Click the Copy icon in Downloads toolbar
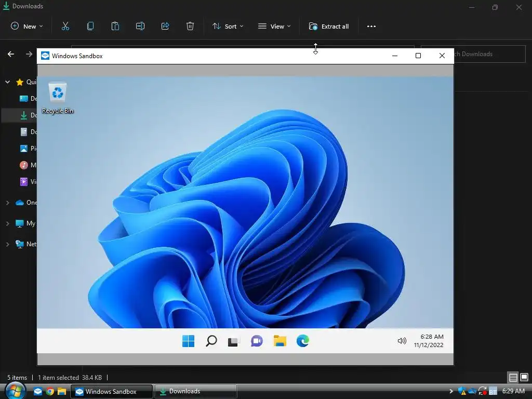Image resolution: width=532 pixels, height=399 pixels. (x=90, y=26)
